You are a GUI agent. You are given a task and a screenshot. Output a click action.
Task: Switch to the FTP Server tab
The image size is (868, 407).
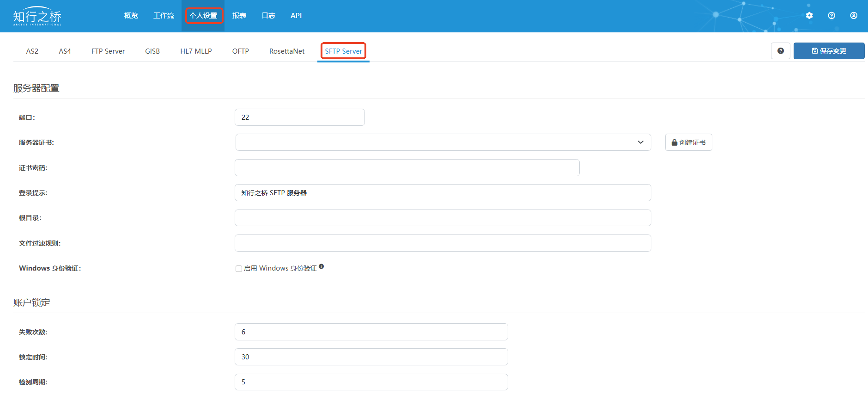pos(108,51)
